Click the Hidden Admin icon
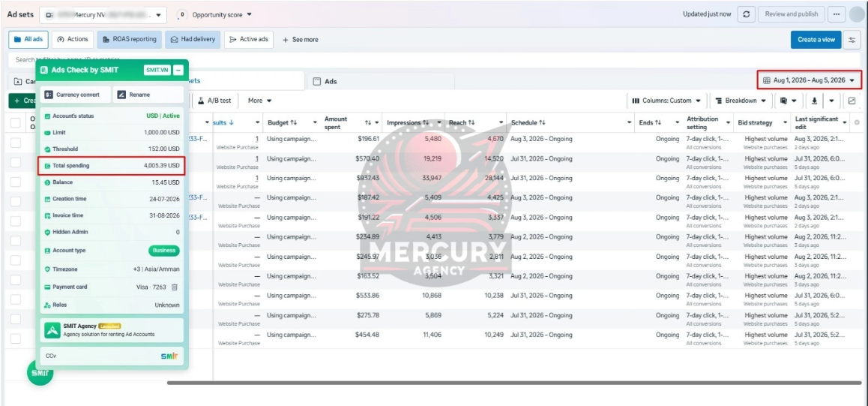 click(48, 232)
